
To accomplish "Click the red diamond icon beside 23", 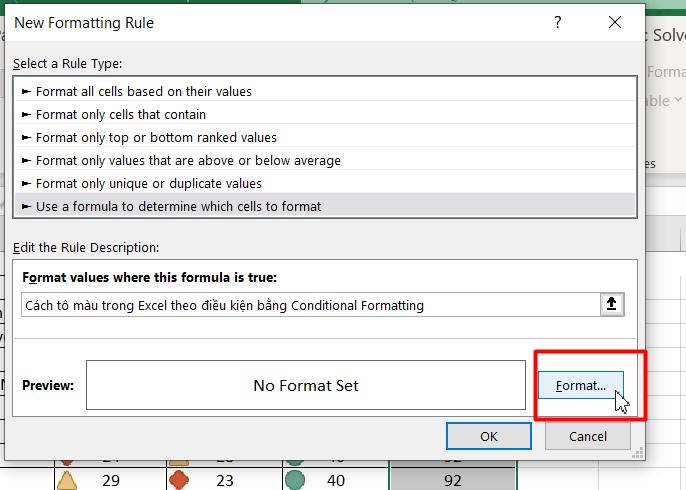I will (178, 480).
